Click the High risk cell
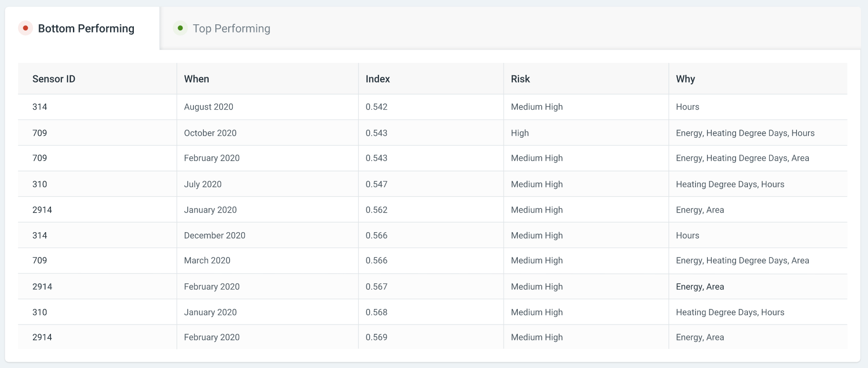The image size is (868, 368). click(x=520, y=133)
